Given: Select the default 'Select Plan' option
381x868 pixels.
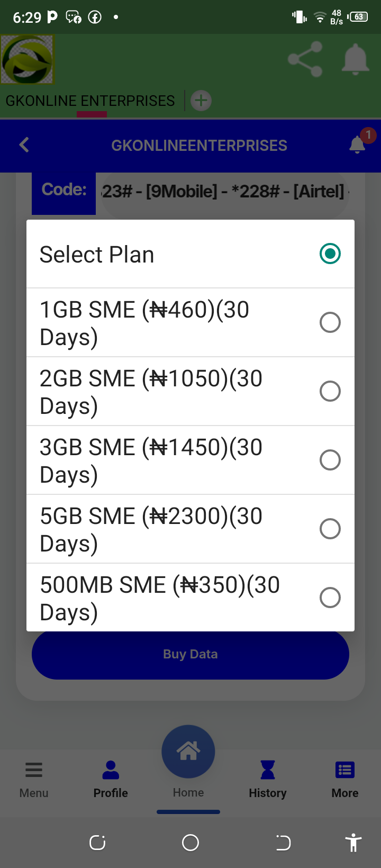Looking at the screenshot, I should (190, 254).
